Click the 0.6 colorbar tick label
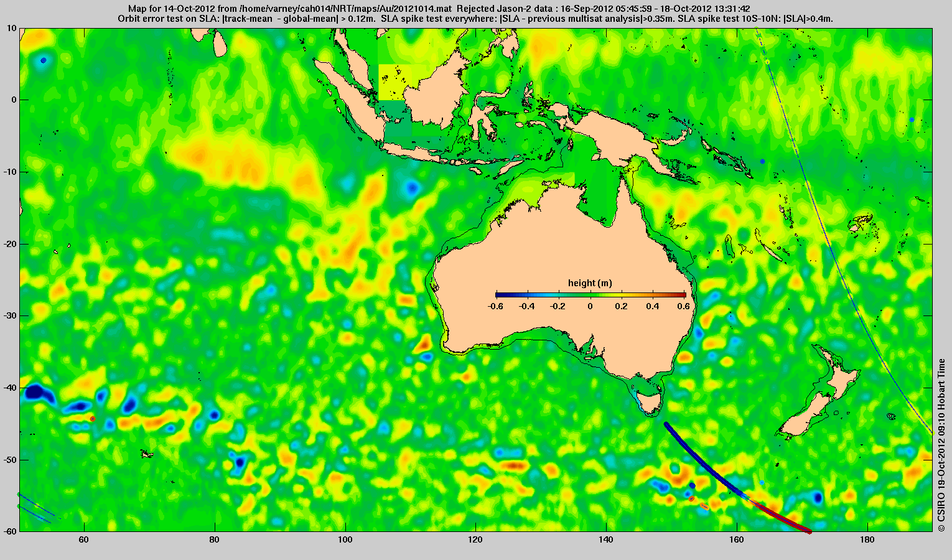 click(x=684, y=306)
